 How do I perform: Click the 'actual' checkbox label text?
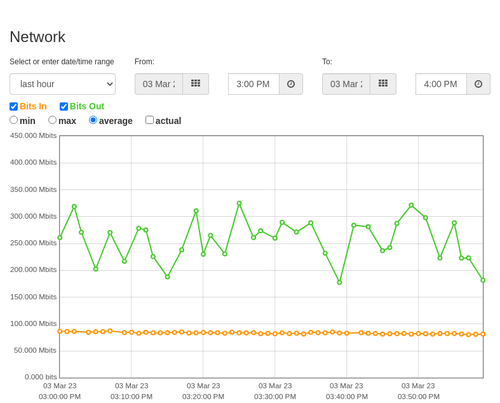click(x=168, y=121)
